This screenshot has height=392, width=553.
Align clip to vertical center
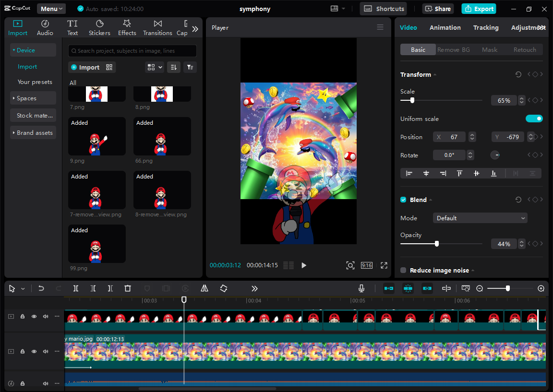tap(477, 173)
